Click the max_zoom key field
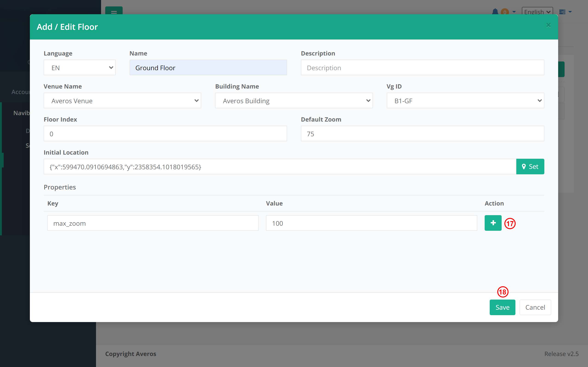Viewport: 588px width, 367px height. 153,223
